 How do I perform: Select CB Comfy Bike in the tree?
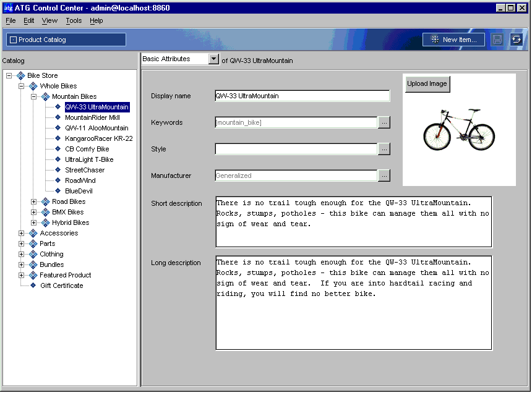point(87,149)
